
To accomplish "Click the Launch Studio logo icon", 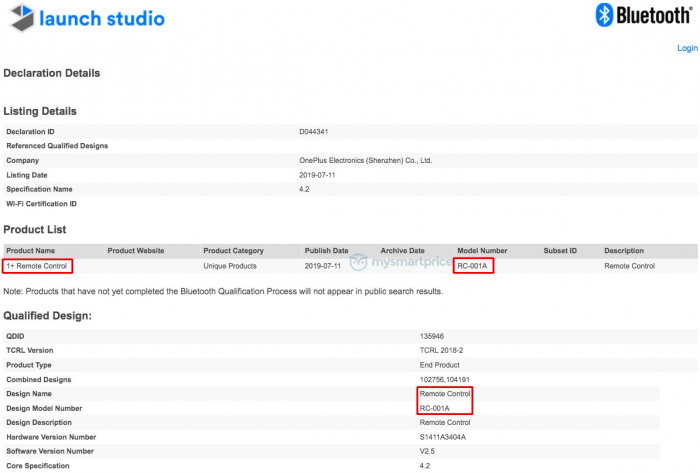I will pos(20,17).
